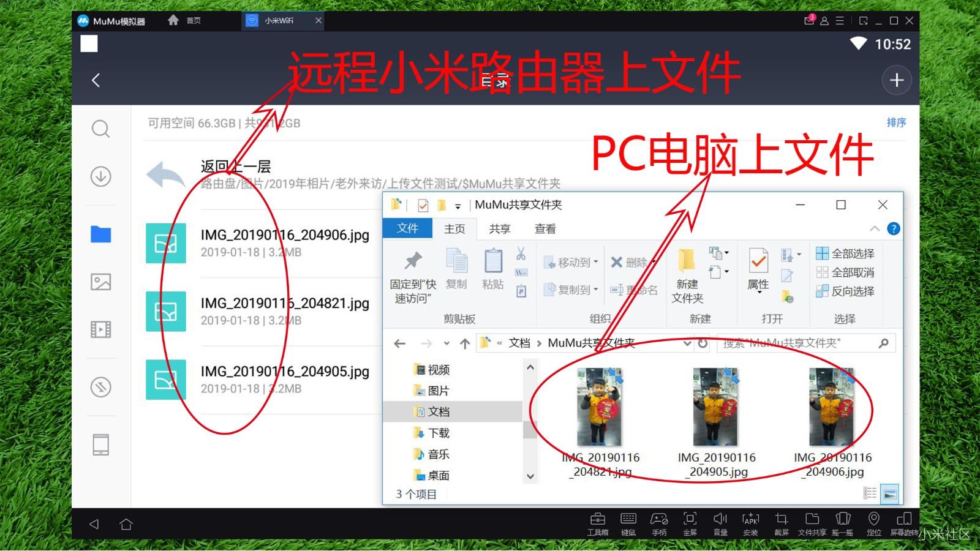Click 全部选择 select all option
The width and height of the screenshot is (980, 551).
point(845,253)
